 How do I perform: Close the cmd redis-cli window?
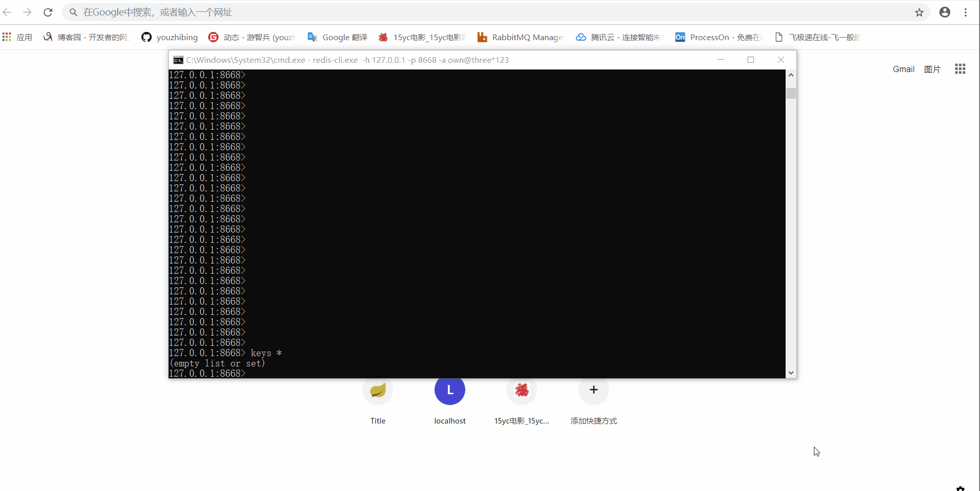[781, 60]
